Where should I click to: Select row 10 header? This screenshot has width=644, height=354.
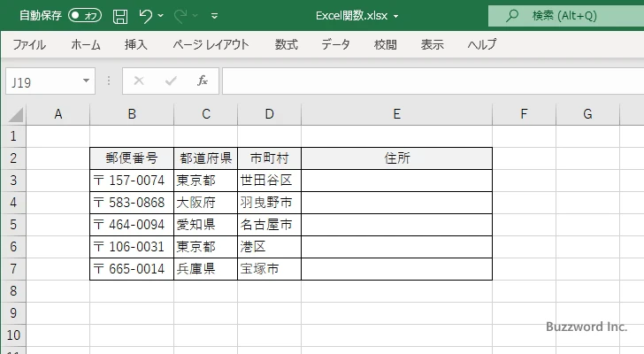coord(13,335)
